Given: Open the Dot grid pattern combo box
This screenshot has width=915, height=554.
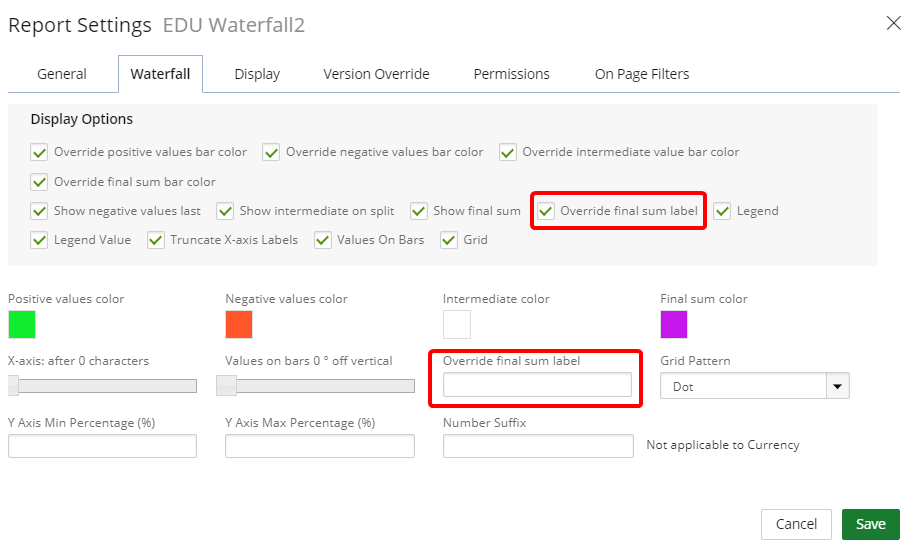Looking at the screenshot, I should (755, 386).
